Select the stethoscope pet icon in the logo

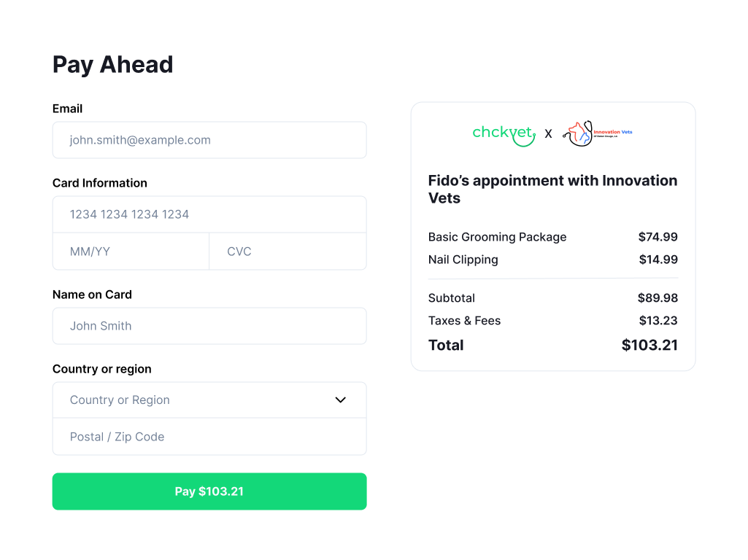[580, 134]
